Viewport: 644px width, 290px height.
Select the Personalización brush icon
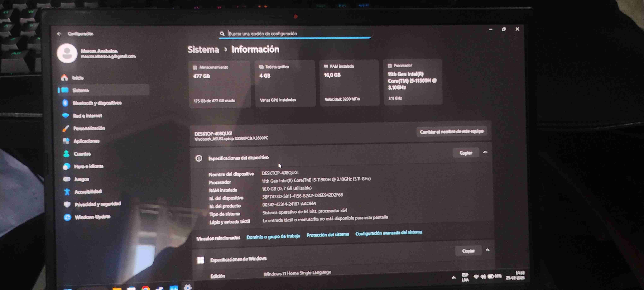(66, 128)
